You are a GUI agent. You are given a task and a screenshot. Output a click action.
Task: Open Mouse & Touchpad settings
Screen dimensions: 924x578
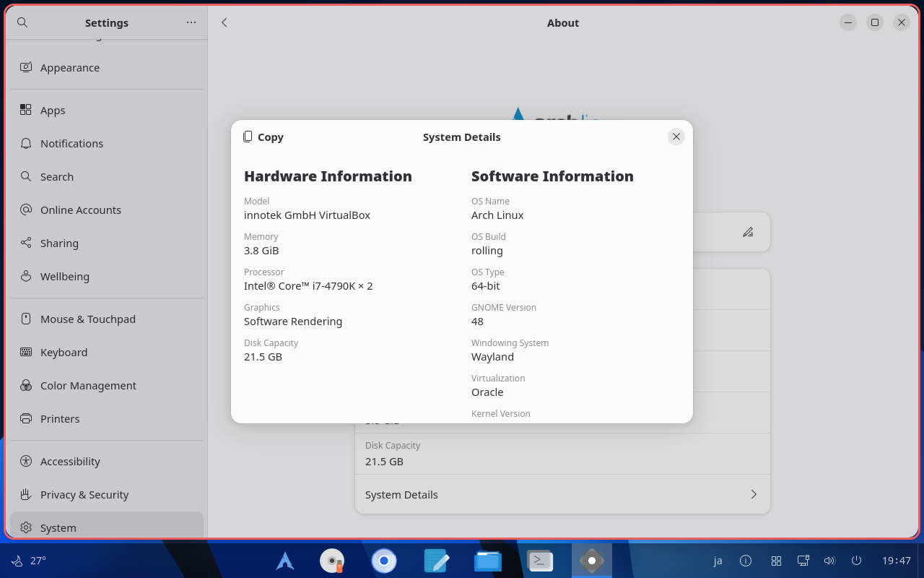point(107,319)
